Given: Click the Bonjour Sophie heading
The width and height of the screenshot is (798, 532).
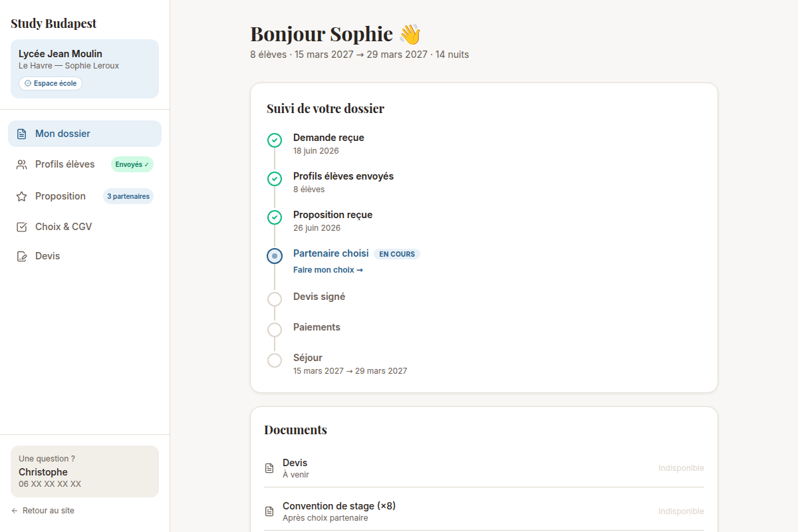Looking at the screenshot, I should [336, 34].
